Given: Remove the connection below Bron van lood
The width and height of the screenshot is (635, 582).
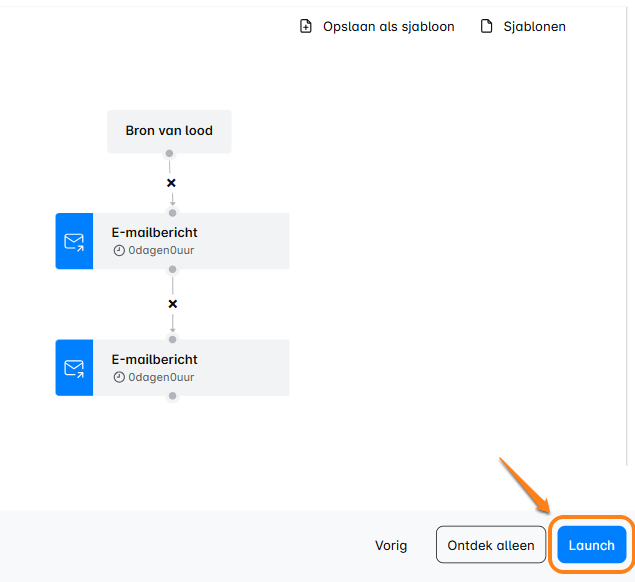Looking at the screenshot, I should point(171,183).
